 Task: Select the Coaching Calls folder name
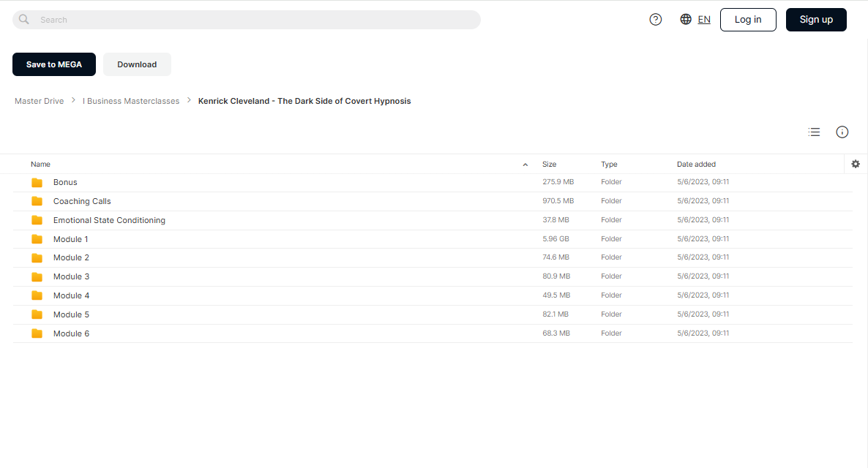pyautogui.click(x=82, y=201)
